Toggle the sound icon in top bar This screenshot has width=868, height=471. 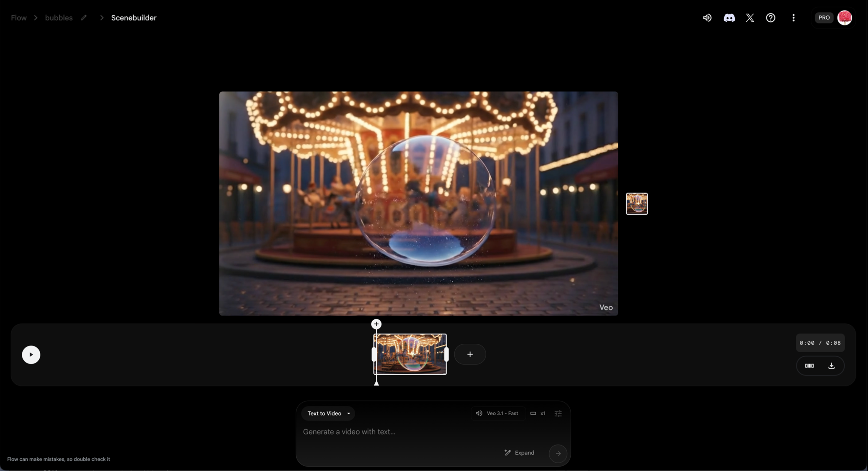pyautogui.click(x=707, y=18)
